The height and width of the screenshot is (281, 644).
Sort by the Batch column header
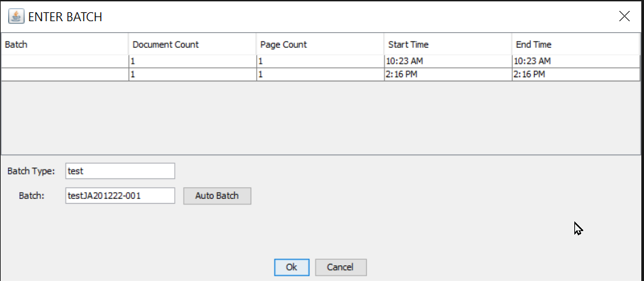65,44
